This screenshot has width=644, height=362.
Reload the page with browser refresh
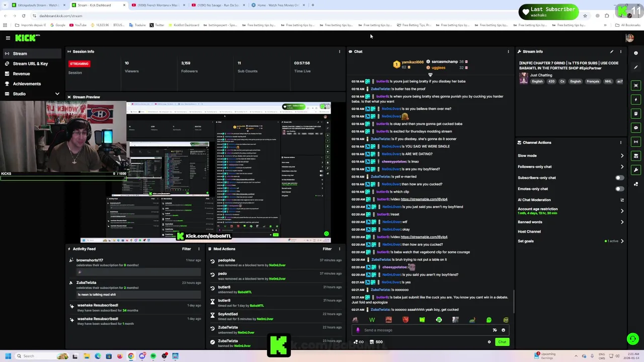pos(23,16)
